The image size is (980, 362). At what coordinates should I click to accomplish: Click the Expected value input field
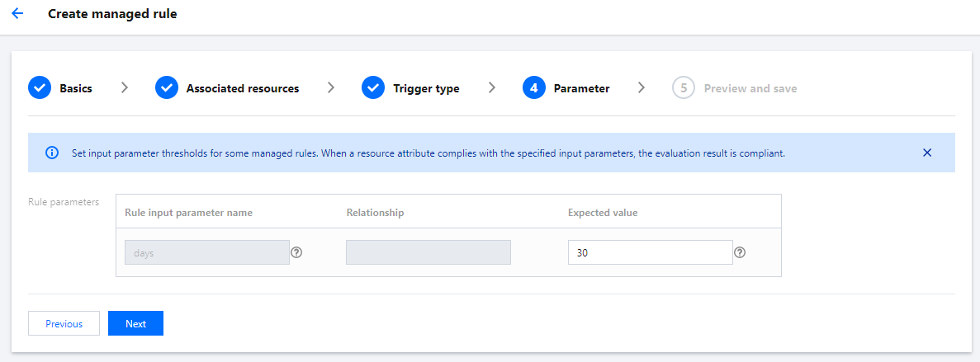[x=650, y=252]
